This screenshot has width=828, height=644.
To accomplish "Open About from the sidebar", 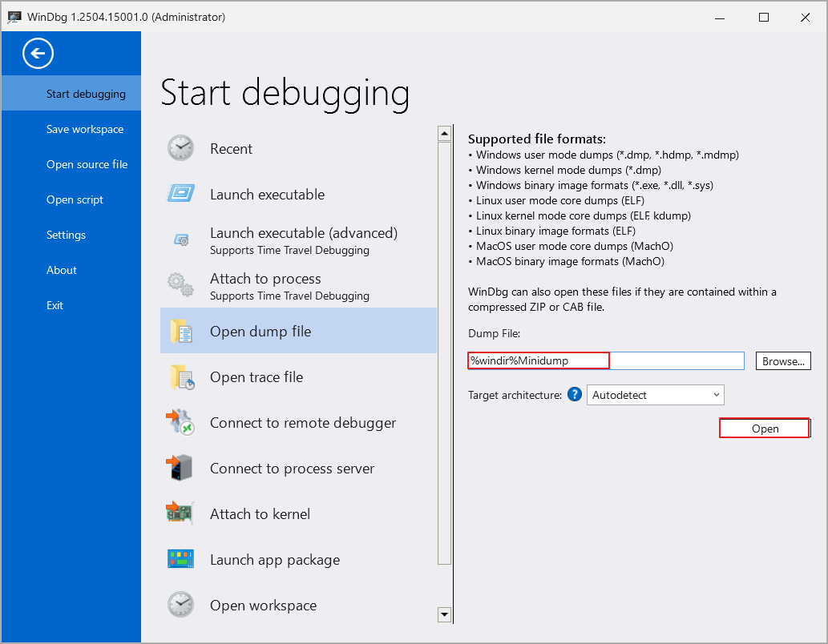I will click(61, 270).
